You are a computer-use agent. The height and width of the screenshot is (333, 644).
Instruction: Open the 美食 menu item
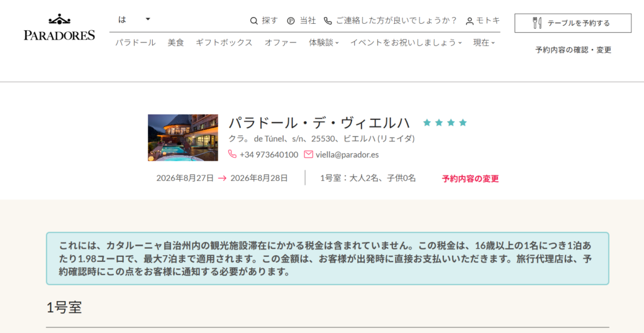coord(176,43)
